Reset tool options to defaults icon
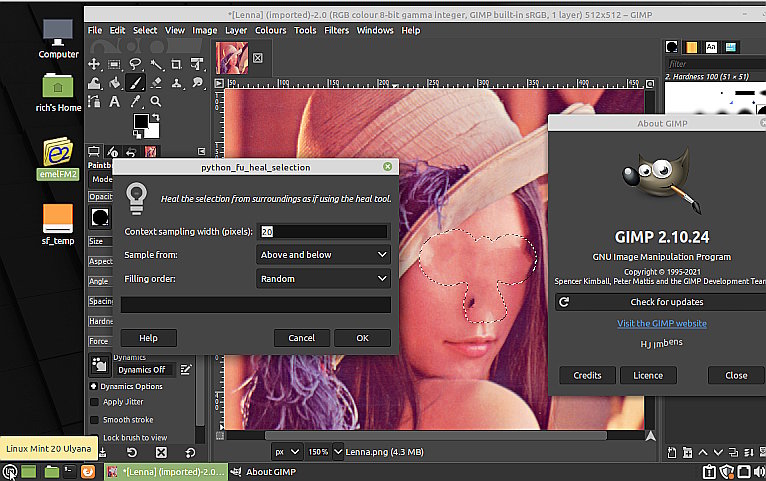766x481 pixels. [190, 453]
